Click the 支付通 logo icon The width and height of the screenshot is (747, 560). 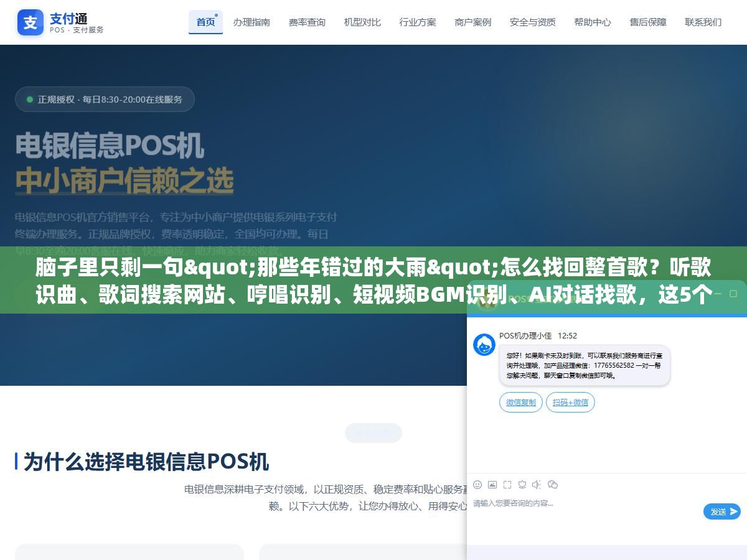pos(31,22)
